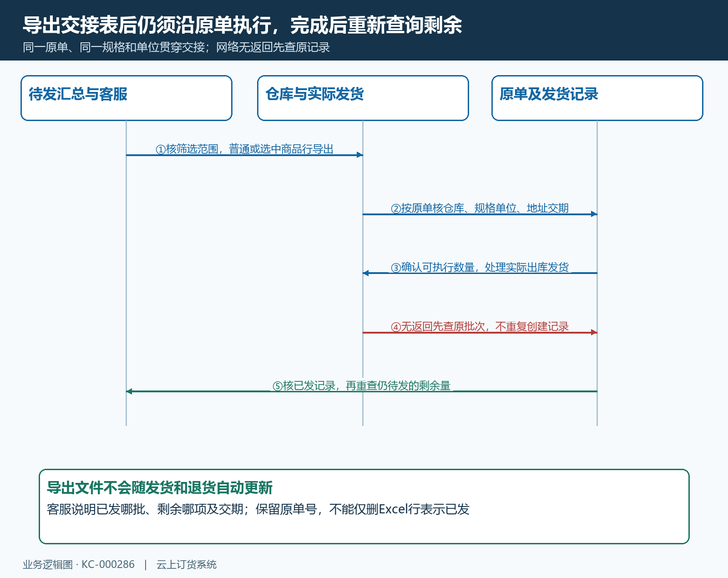Click the title 导出交接表后仍须沿原单执行，完成后重新查询剩余
Image resolution: width=728 pixels, height=578 pixels.
pos(243,25)
